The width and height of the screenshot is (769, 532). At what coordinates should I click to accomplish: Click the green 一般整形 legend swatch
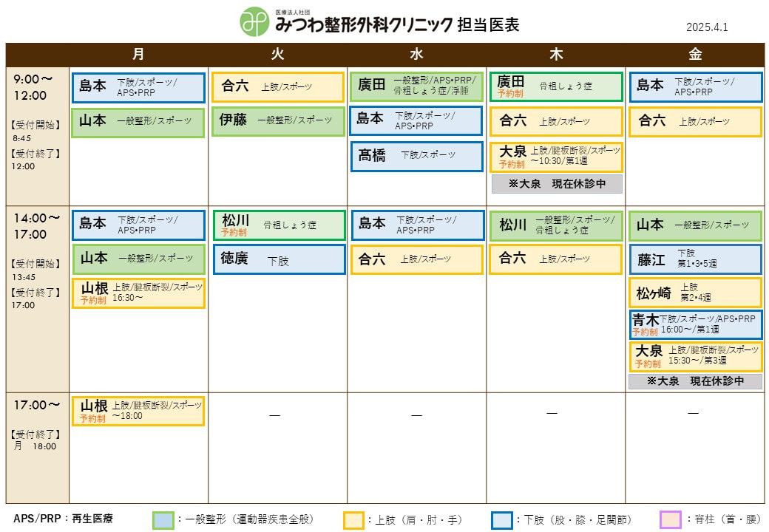(163, 520)
